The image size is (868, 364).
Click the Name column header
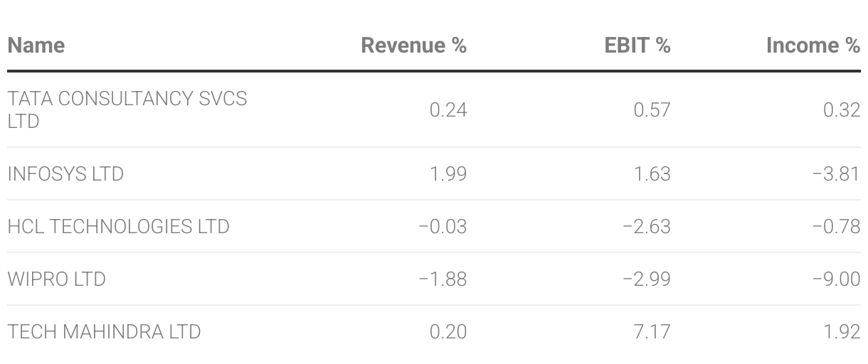pyautogui.click(x=36, y=45)
